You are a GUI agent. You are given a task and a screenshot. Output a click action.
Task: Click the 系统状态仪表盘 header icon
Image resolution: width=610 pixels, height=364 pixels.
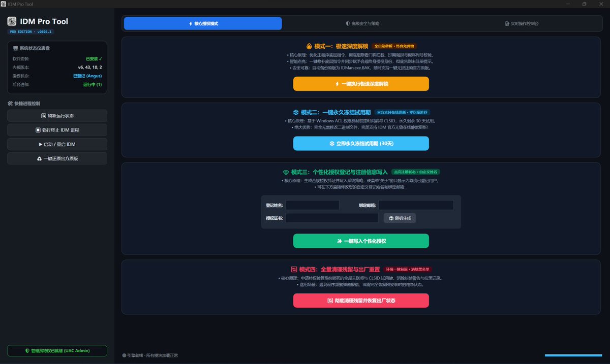(15, 48)
